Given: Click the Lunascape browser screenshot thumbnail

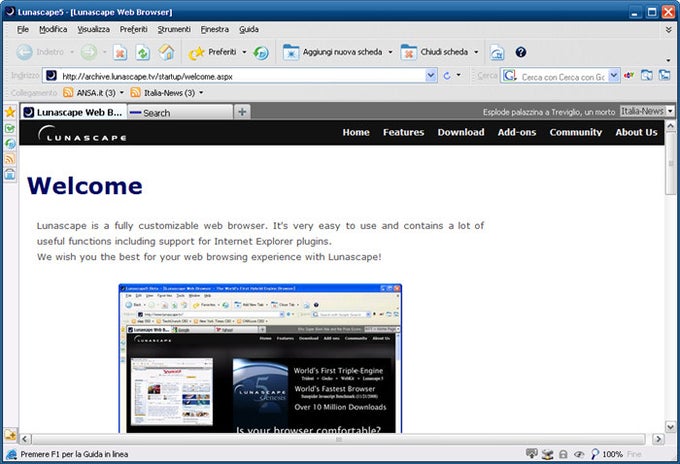Looking at the screenshot, I should (x=260, y=358).
